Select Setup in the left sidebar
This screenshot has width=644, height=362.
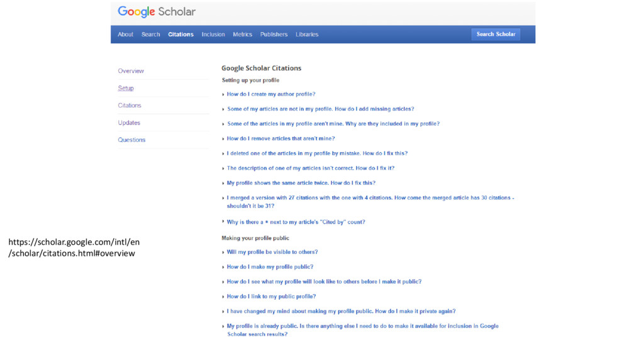tap(126, 88)
